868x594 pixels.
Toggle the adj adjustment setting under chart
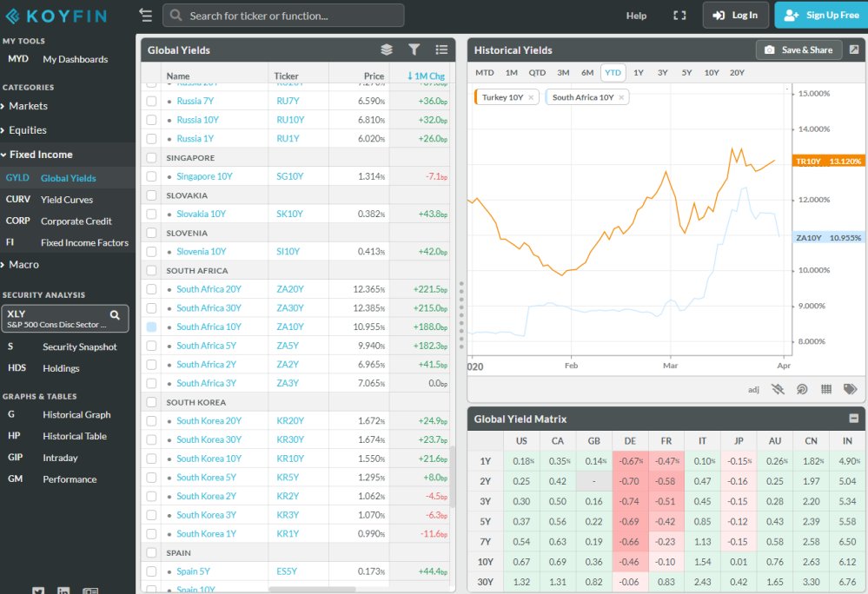coord(753,390)
